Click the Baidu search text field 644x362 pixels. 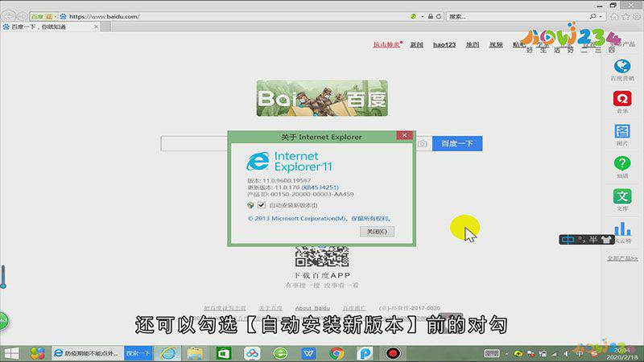[194, 144]
